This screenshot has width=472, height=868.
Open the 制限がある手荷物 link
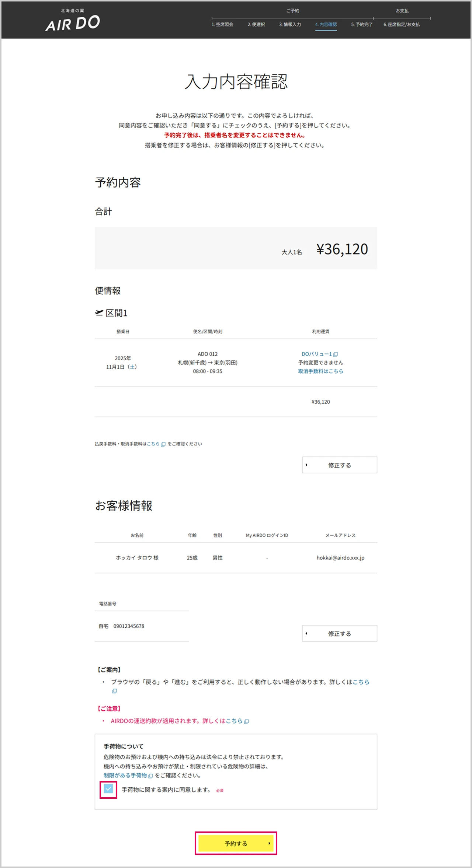[125, 776]
